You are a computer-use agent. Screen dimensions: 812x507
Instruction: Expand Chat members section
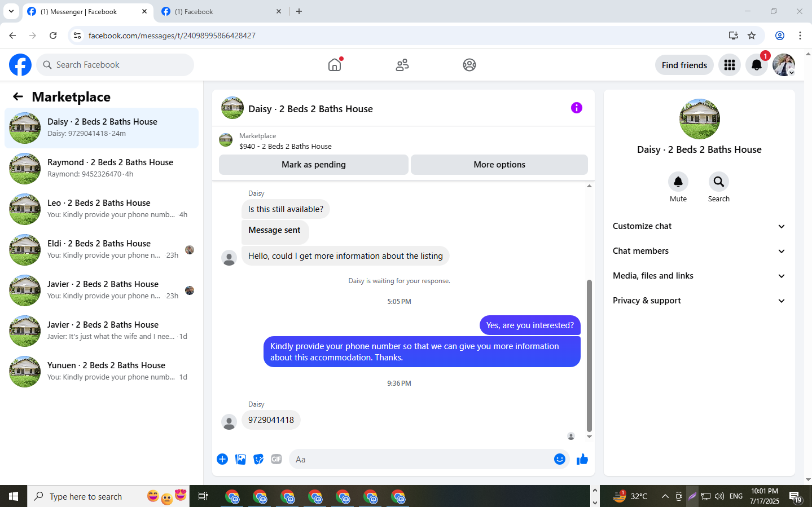point(699,251)
